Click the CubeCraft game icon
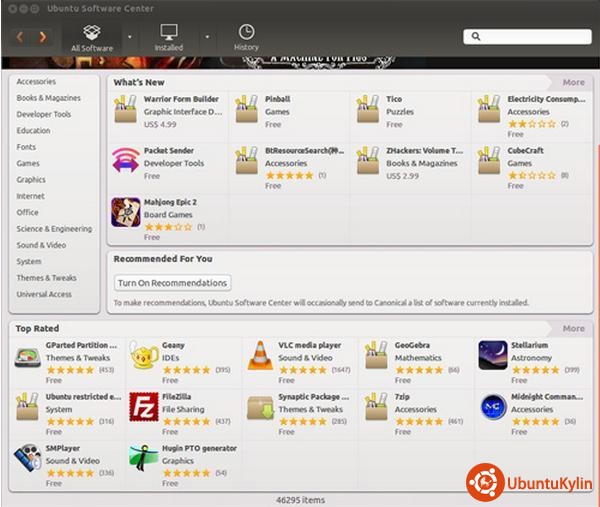The height and width of the screenshot is (507, 600). 489,161
